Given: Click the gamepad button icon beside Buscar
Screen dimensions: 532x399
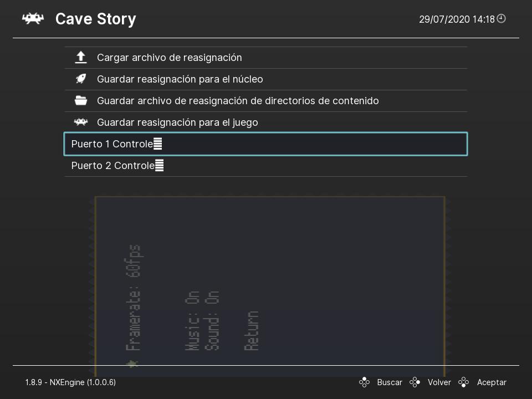Looking at the screenshot, I should (365, 382).
